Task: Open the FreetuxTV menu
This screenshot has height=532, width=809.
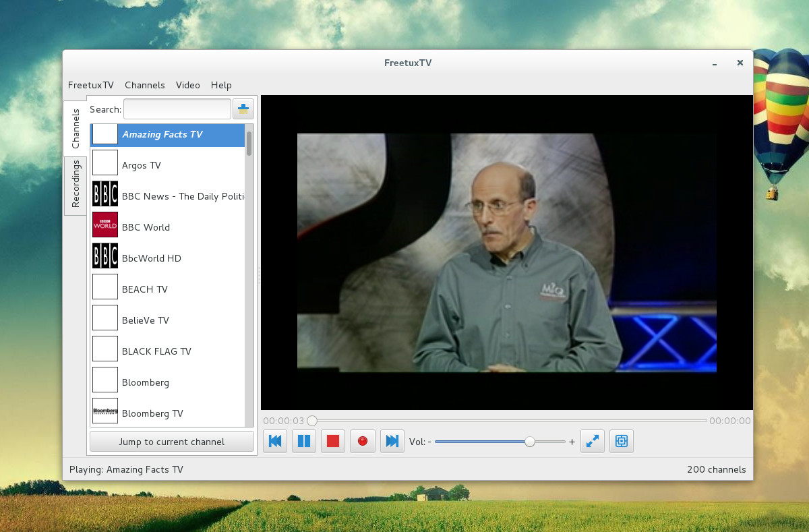Action: (x=91, y=85)
